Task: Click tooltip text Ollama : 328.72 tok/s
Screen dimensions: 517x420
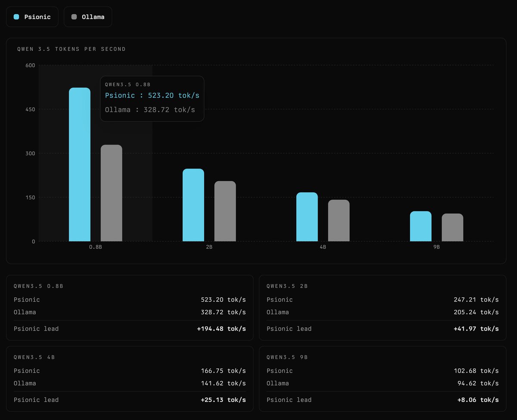Action: tap(150, 110)
